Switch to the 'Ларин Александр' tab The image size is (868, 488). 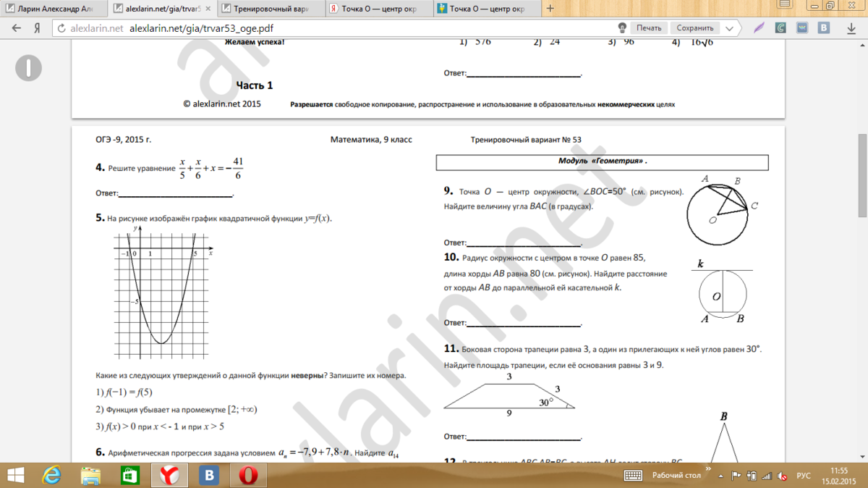pos(54,9)
